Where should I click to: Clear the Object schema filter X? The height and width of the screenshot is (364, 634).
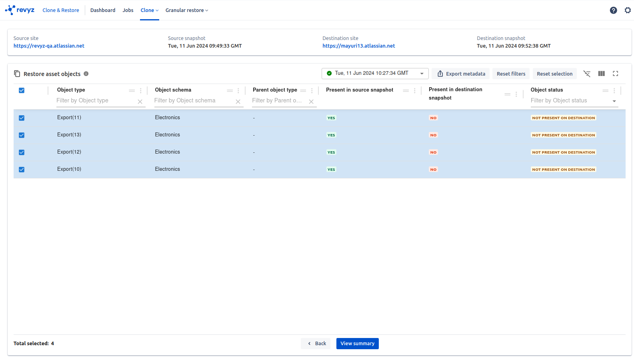coord(238,102)
